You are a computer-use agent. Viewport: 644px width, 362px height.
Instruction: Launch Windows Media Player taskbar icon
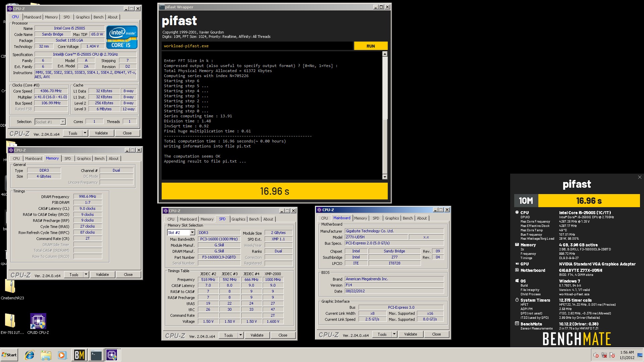[x=62, y=355]
